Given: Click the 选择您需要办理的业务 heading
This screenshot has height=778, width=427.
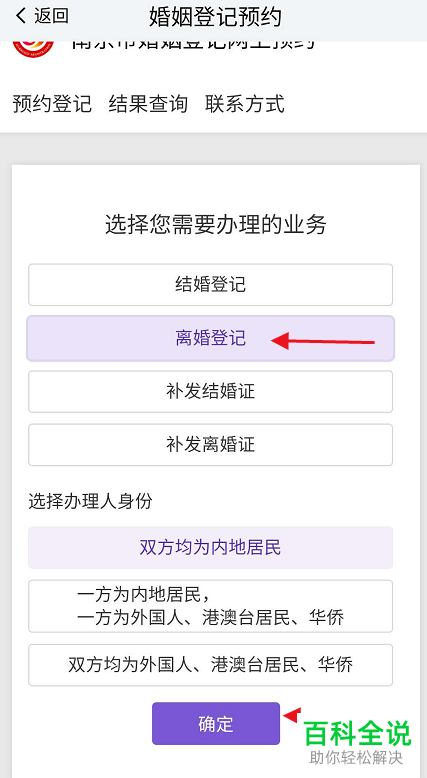Looking at the screenshot, I should point(216,225).
